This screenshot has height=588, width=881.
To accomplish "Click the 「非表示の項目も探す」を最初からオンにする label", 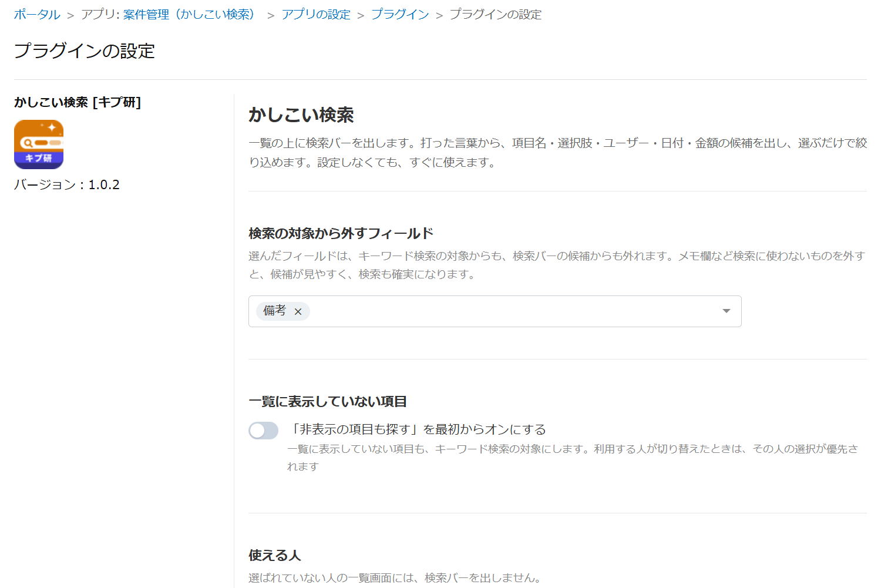I will tap(417, 429).
